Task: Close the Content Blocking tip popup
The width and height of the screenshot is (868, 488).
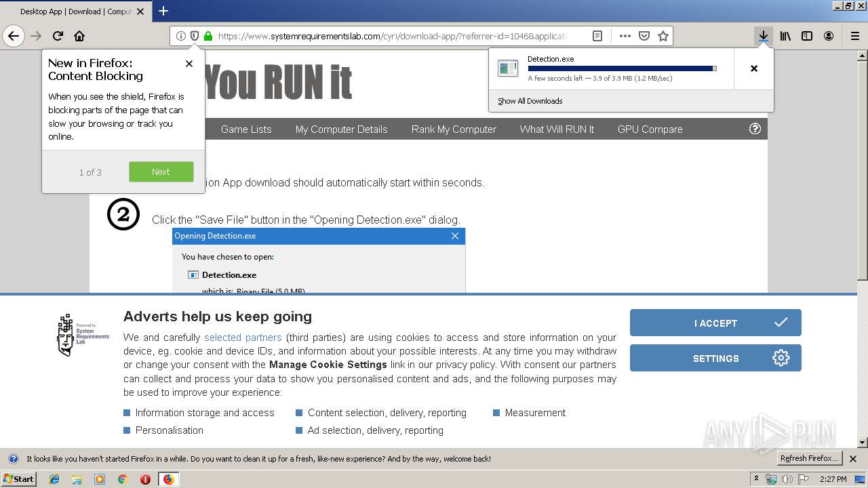Action: click(x=189, y=64)
